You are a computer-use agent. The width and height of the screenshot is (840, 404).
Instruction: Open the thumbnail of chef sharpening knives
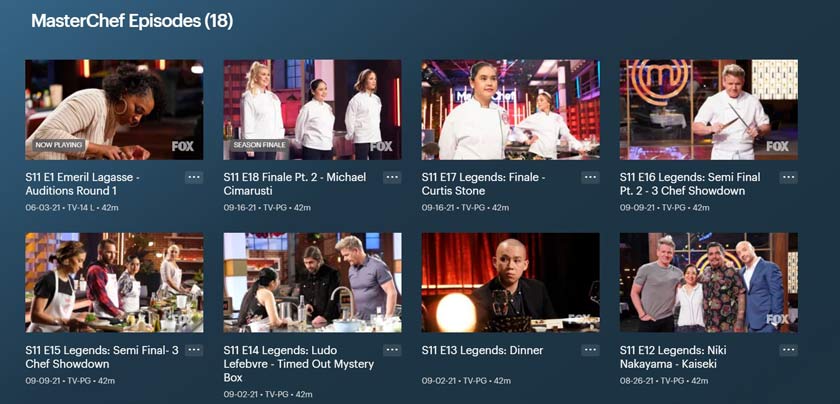[709, 109]
